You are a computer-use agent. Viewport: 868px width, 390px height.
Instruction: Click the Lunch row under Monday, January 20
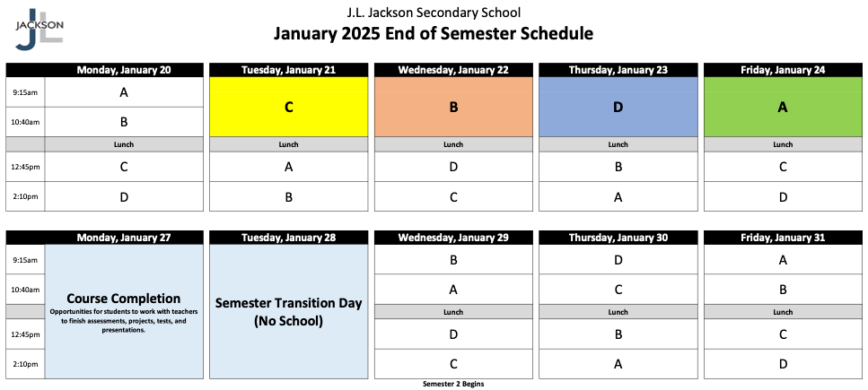click(123, 144)
